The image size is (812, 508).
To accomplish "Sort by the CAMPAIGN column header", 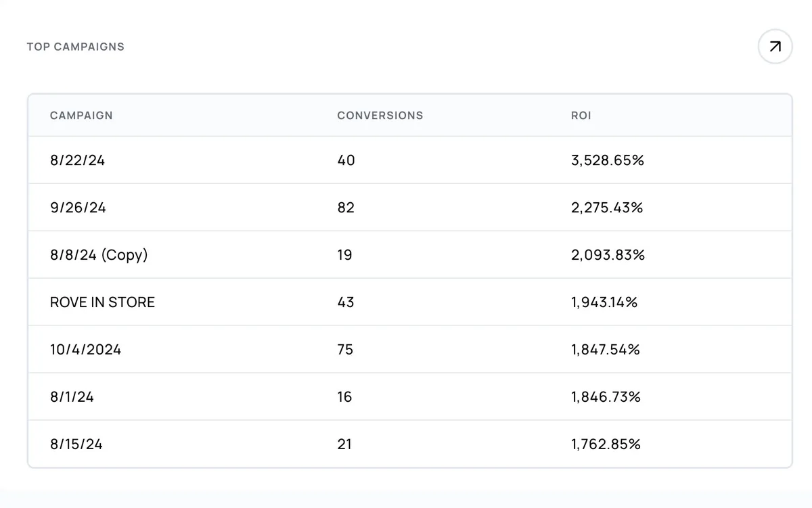I will point(81,116).
